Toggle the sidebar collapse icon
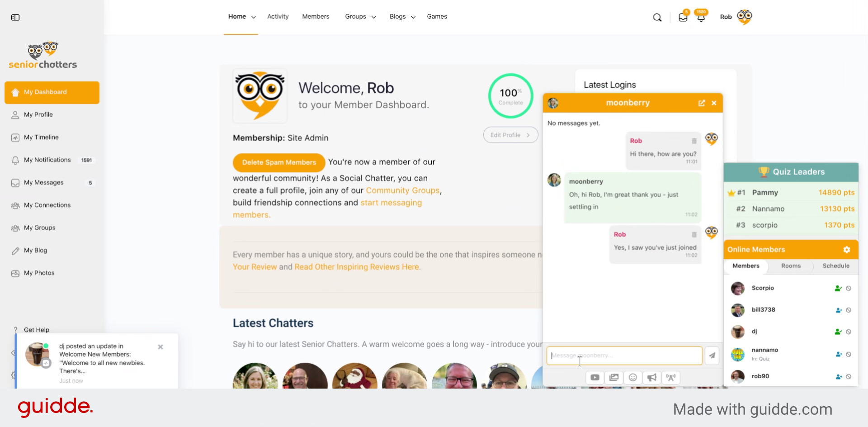 click(x=15, y=17)
